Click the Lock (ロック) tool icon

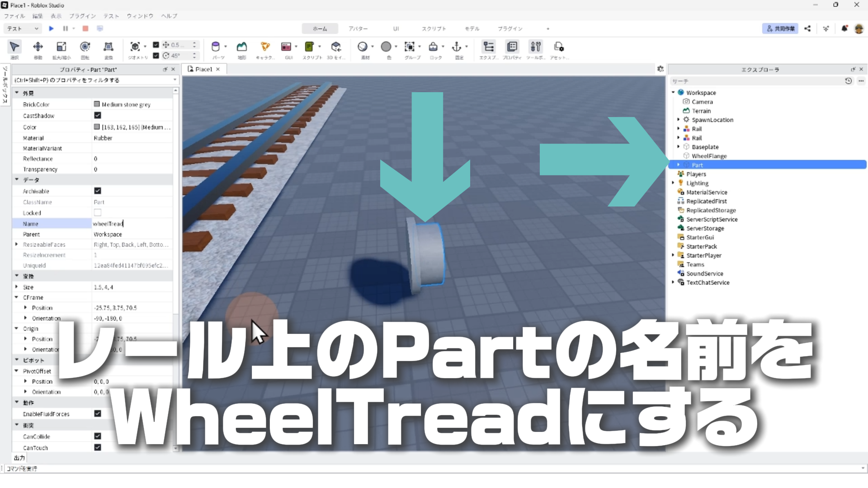[x=433, y=47]
